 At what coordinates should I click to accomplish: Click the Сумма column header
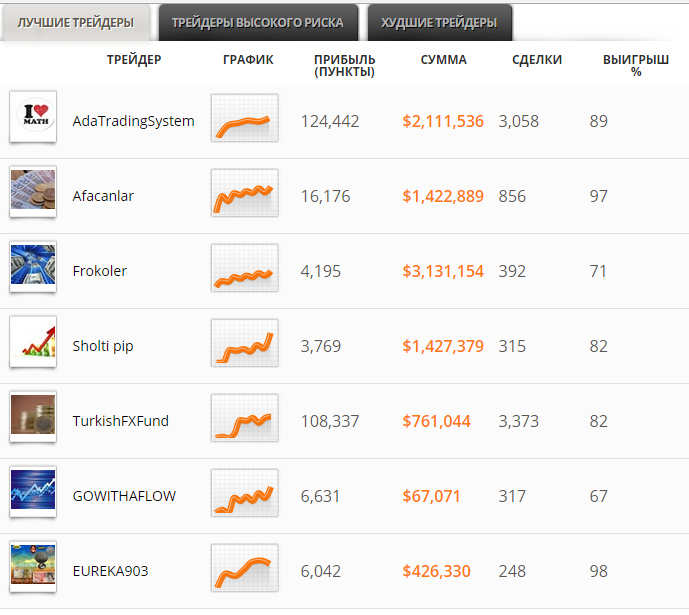443,59
